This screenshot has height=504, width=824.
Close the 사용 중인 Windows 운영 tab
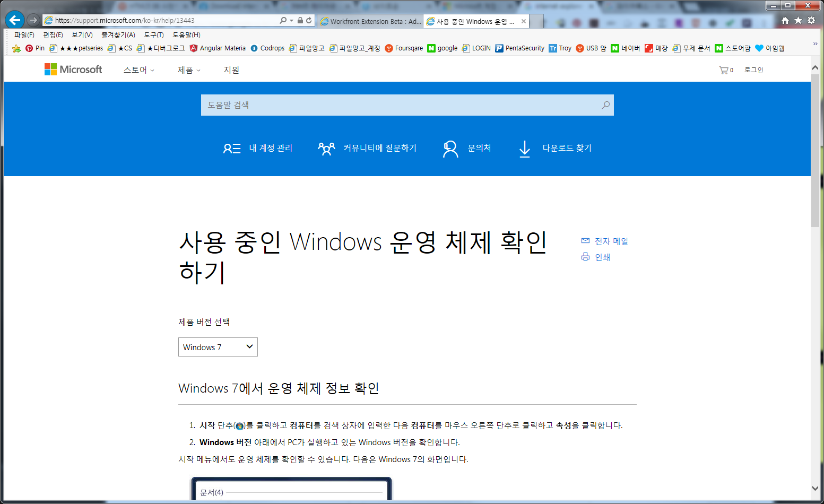(x=524, y=21)
